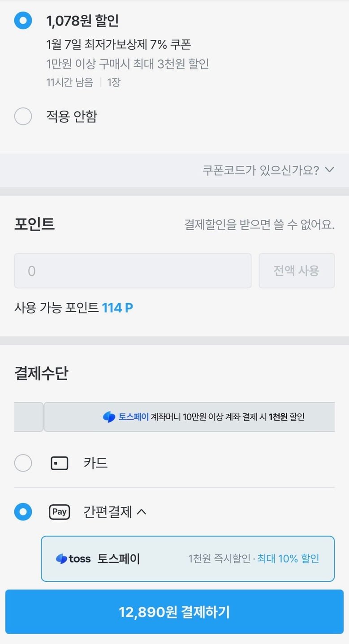Collapse the 간편결제 chevron
Image resolution: width=349 pixels, height=644 pixels.
point(142,512)
